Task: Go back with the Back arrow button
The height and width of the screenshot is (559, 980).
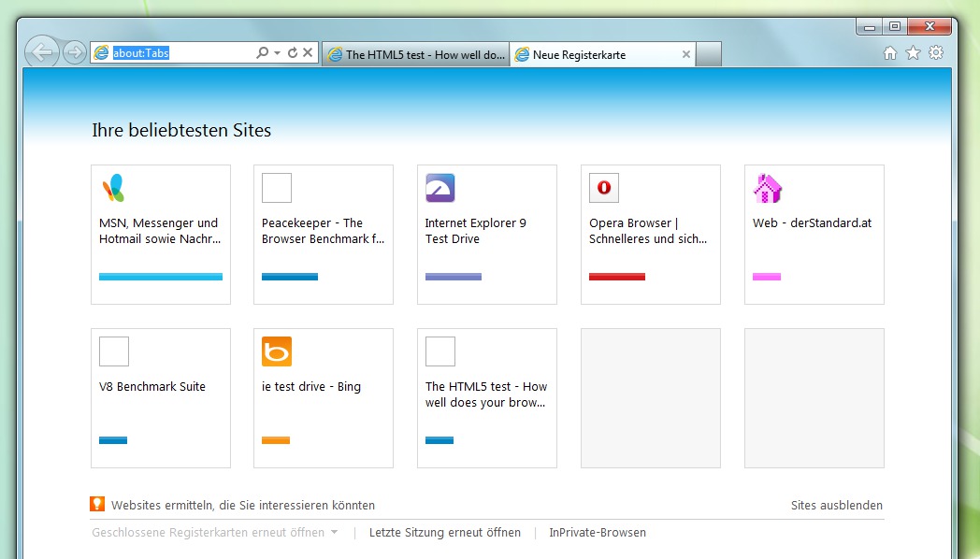Action: click(x=42, y=51)
